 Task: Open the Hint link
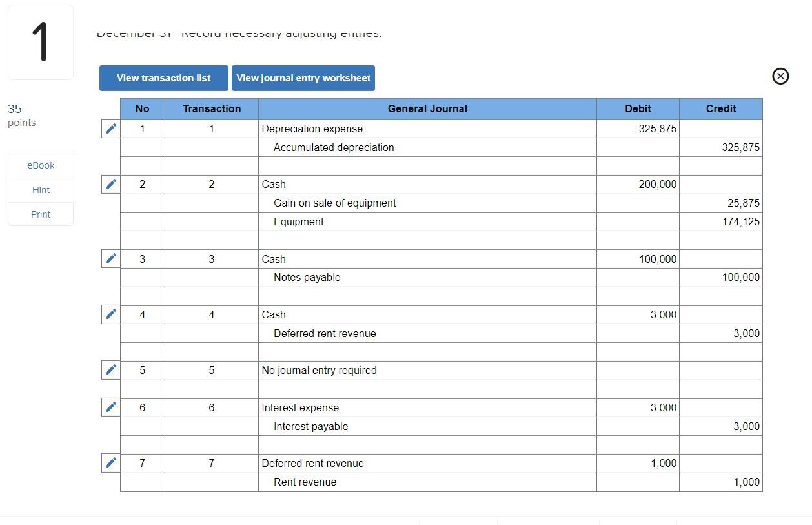[41, 190]
